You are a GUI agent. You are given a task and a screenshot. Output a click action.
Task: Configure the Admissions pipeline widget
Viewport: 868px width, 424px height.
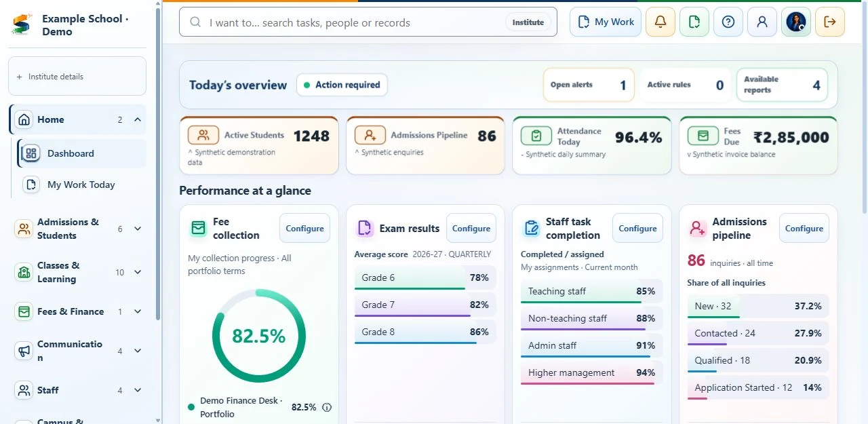pyautogui.click(x=804, y=228)
